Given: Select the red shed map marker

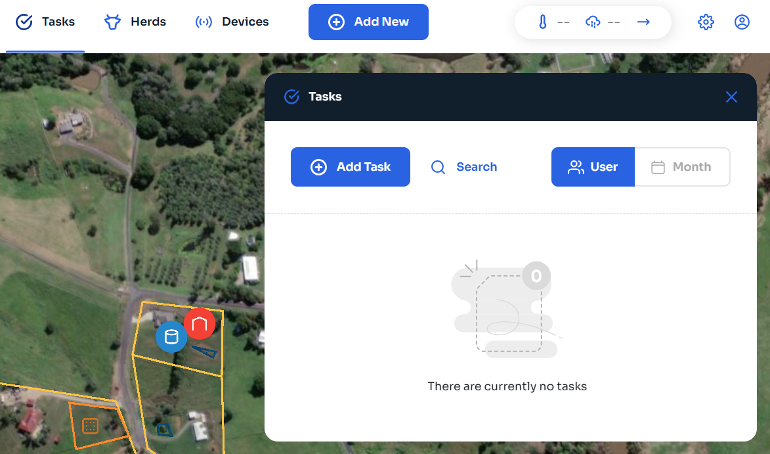Looking at the screenshot, I should point(200,324).
